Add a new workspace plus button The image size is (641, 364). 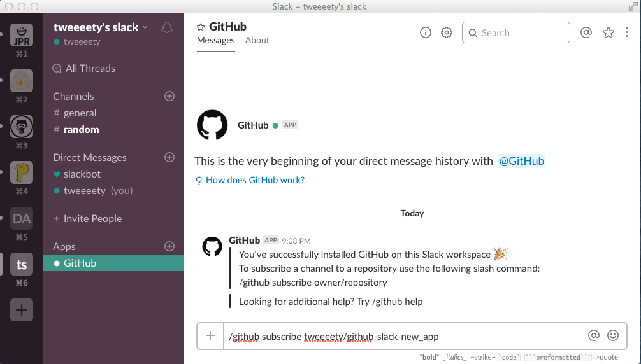[x=22, y=310]
